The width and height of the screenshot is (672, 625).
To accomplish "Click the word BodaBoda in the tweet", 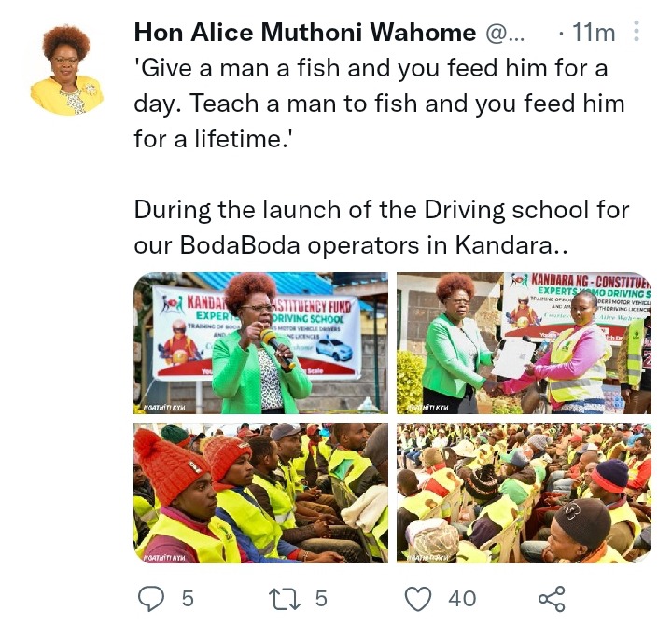I will [240, 245].
